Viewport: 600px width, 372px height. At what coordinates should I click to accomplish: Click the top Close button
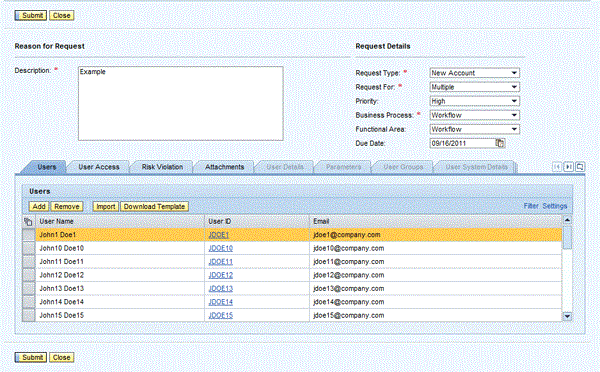coord(61,15)
